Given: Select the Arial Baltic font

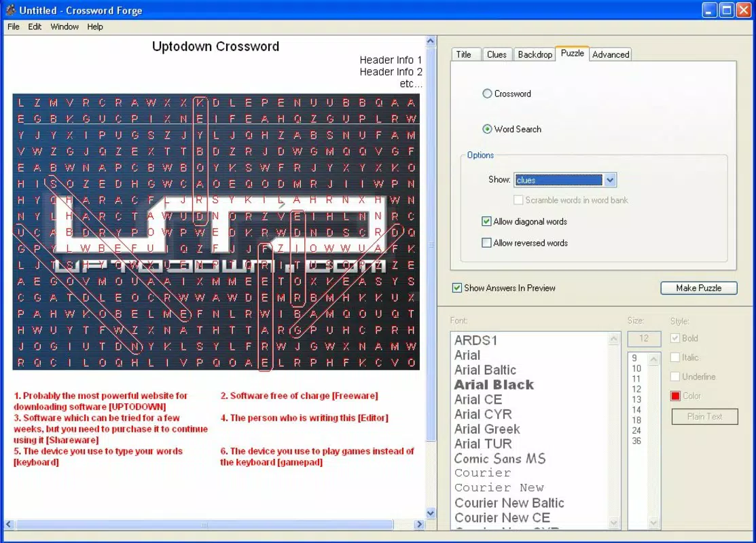Looking at the screenshot, I should (x=485, y=370).
